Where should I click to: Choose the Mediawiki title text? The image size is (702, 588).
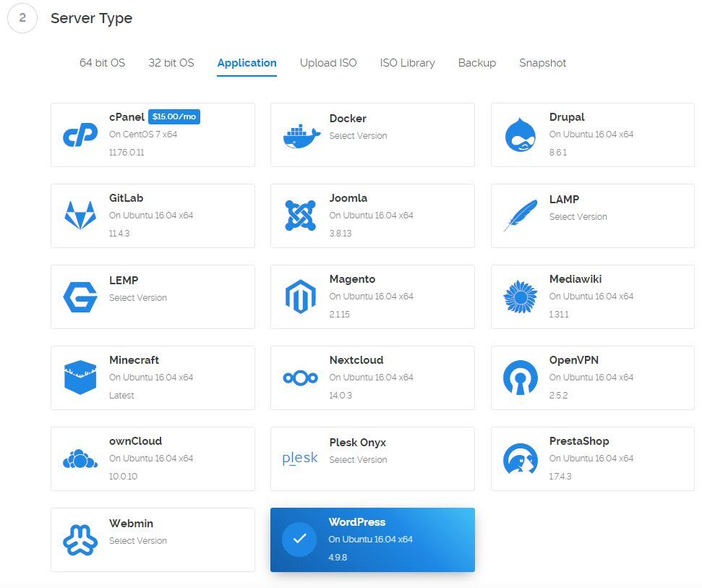tap(575, 279)
